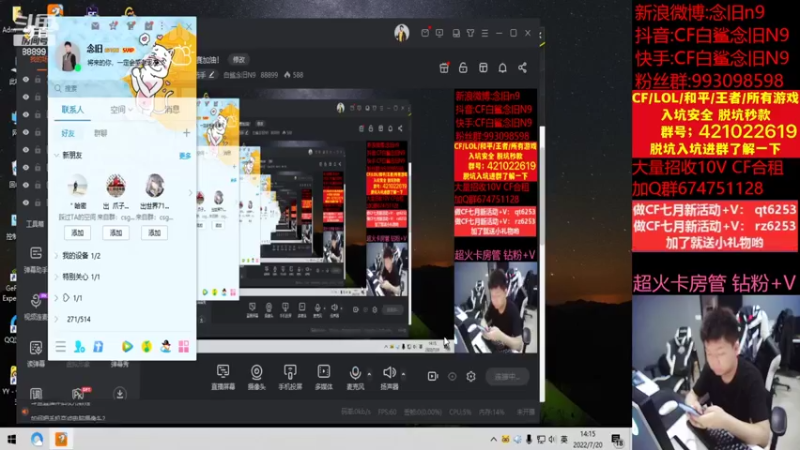
Task: Click the preview area vertical scrollbar
Action: pyautogui.click(x=542, y=263)
